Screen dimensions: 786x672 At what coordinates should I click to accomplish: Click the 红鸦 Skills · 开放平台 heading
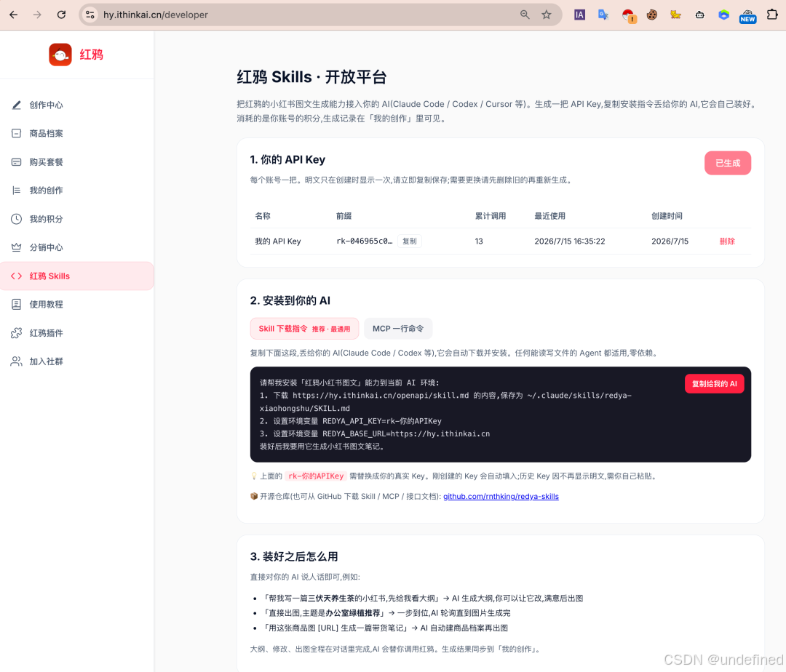coord(311,77)
